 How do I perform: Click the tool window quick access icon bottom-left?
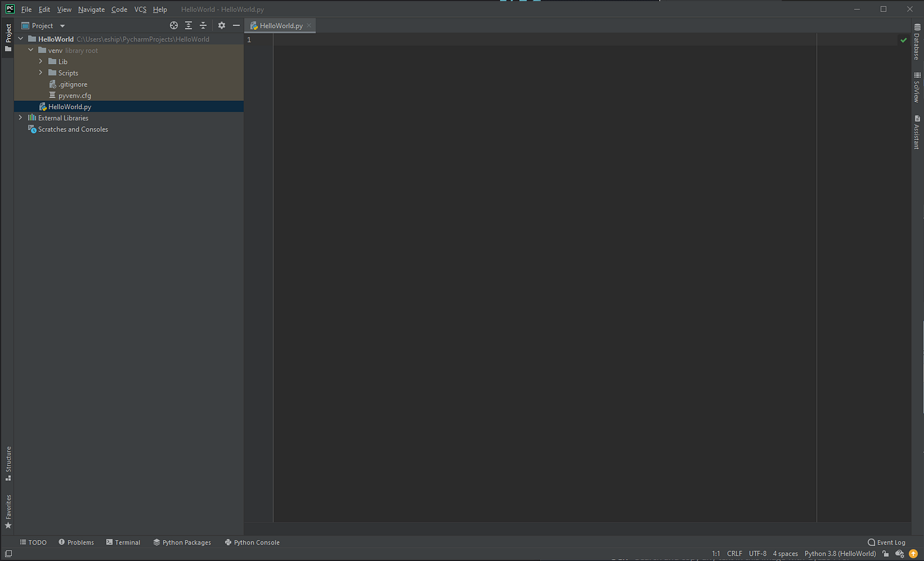tap(8, 554)
